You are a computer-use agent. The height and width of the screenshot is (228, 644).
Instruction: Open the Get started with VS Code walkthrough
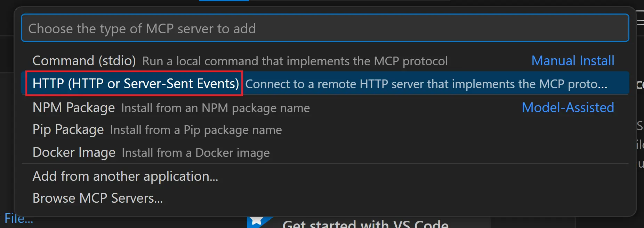click(x=365, y=224)
